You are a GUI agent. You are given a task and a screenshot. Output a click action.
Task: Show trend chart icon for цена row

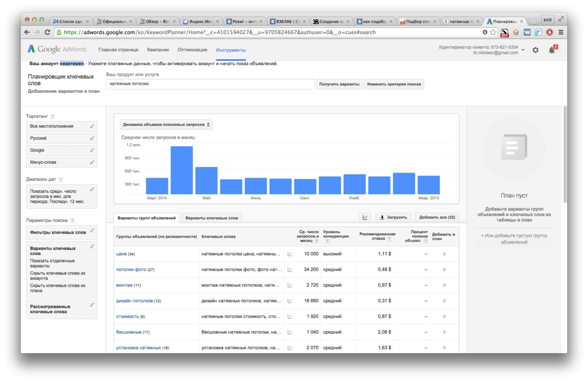click(x=290, y=254)
